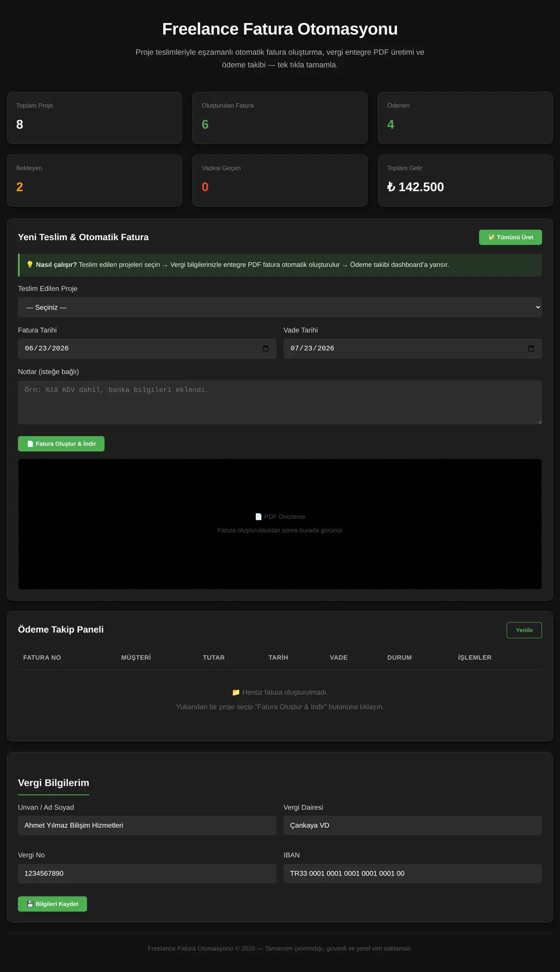Image resolution: width=560 pixels, height=972 pixels.
Task: Open the Teslim Edilen Proje dropdown
Action: point(280,307)
